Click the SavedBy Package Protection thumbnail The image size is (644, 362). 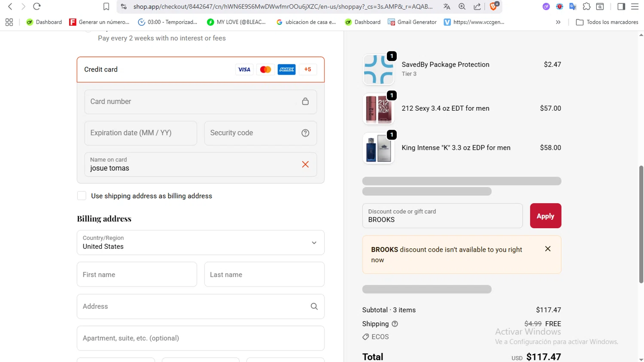click(x=378, y=69)
